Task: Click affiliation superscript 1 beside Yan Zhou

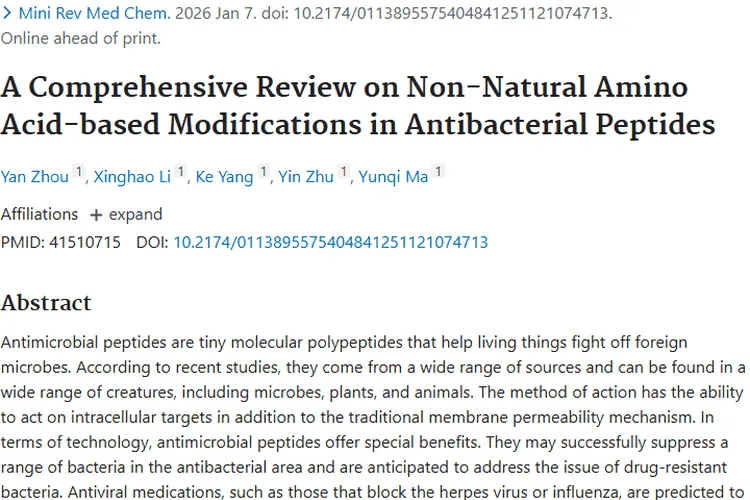Action: click(x=78, y=173)
